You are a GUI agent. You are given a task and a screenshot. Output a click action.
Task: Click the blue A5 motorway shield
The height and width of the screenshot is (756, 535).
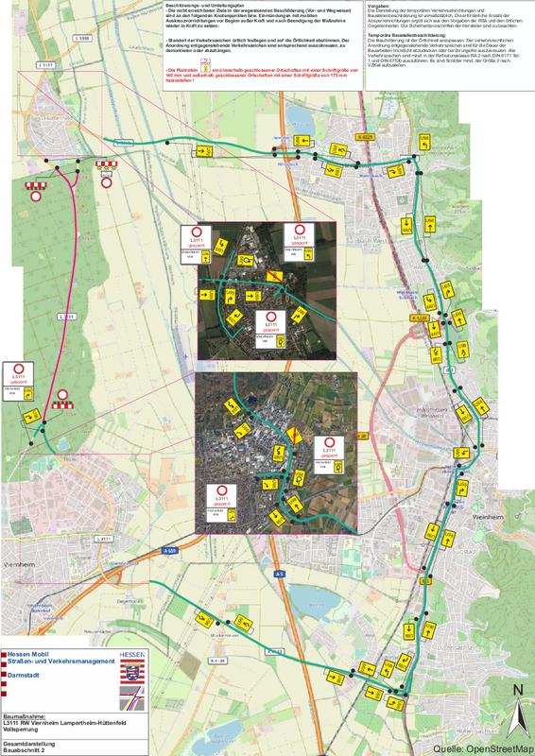tap(280, 575)
